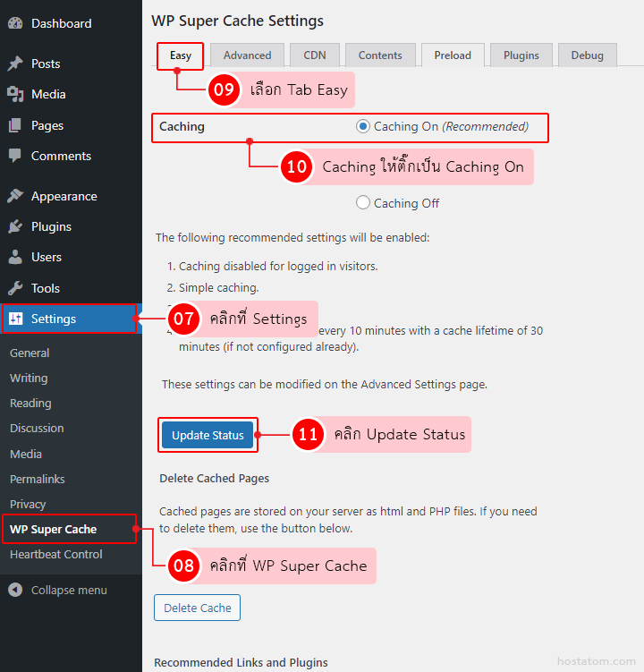
Task: Click the Comments speech bubble icon
Action: tap(15, 156)
